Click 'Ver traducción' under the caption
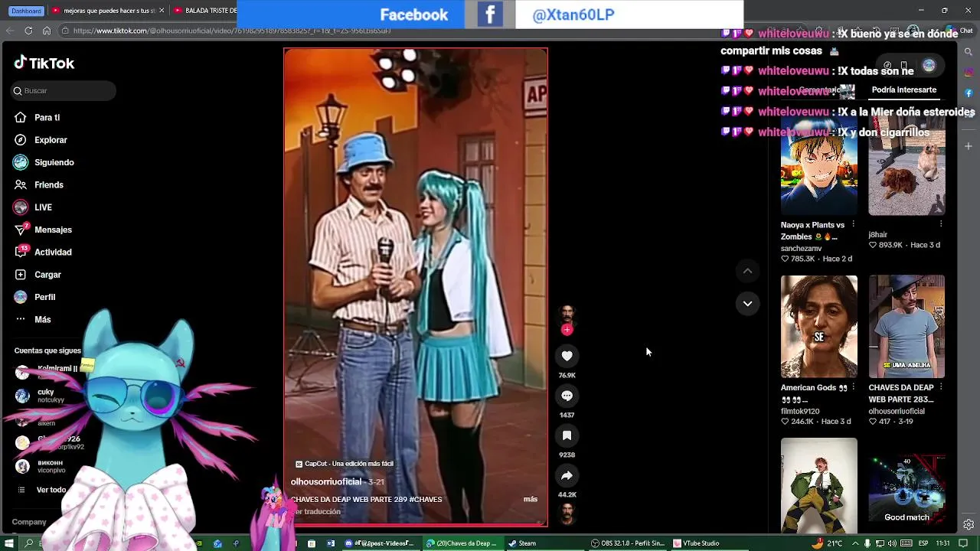980x551 pixels. [x=318, y=512]
